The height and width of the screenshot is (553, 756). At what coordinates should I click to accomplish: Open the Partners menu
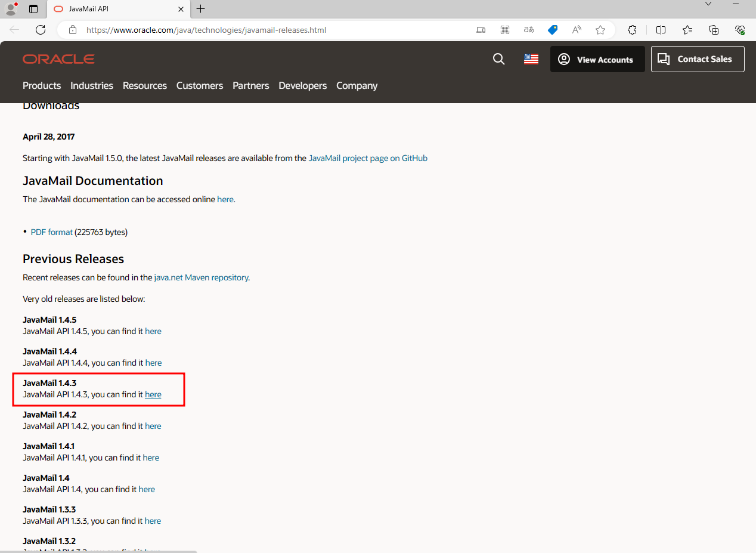click(251, 85)
